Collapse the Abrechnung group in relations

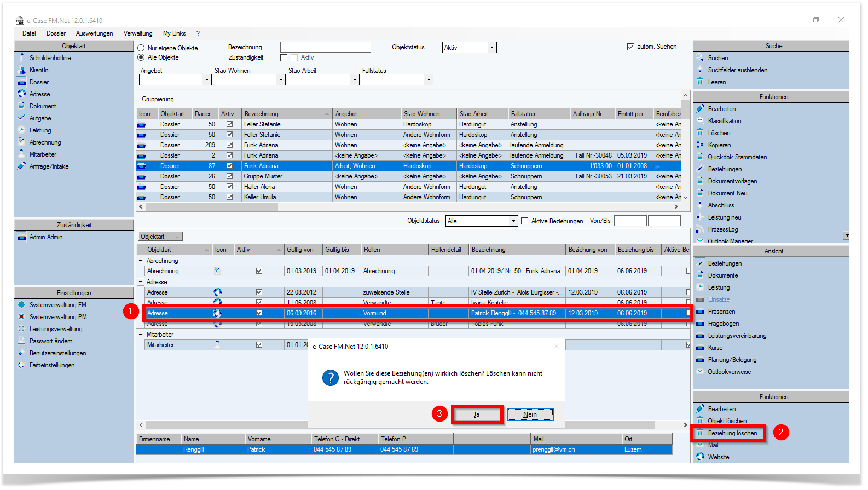pyautogui.click(x=141, y=261)
